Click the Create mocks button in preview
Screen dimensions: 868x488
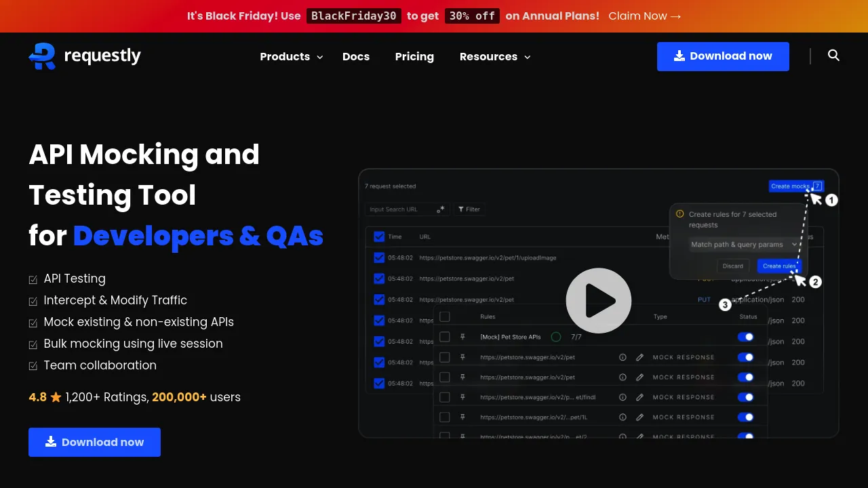pyautogui.click(x=796, y=186)
